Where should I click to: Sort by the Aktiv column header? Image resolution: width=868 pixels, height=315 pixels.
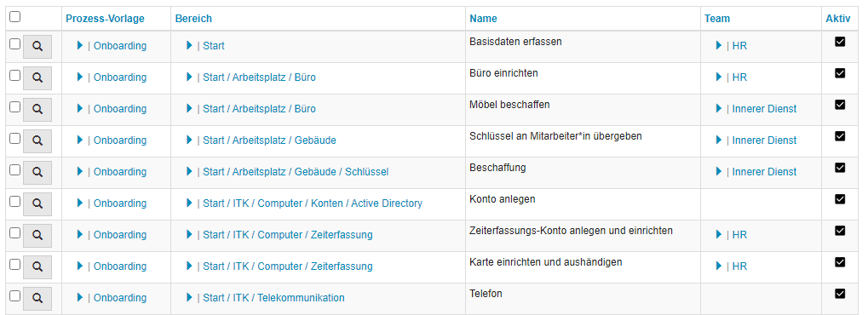click(838, 18)
